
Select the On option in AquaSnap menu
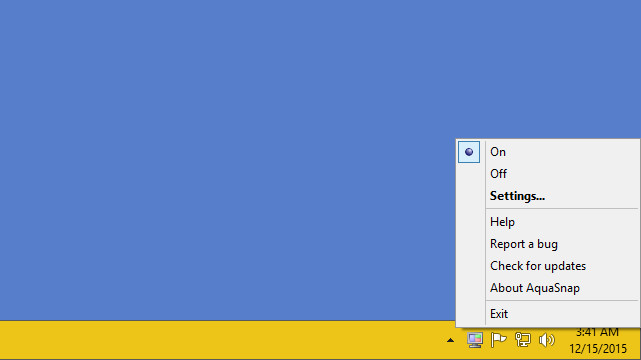click(x=548, y=152)
